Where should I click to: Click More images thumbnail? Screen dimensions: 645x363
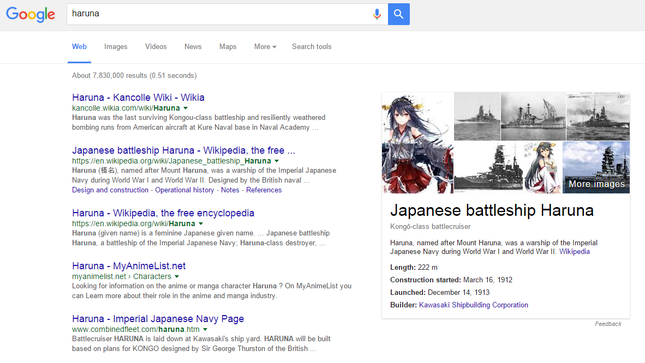click(x=596, y=168)
